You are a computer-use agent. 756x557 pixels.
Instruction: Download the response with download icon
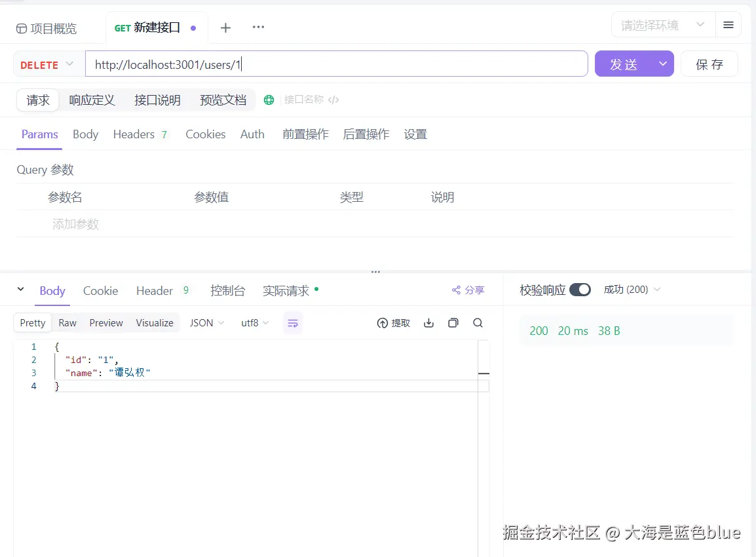click(428, 323)
